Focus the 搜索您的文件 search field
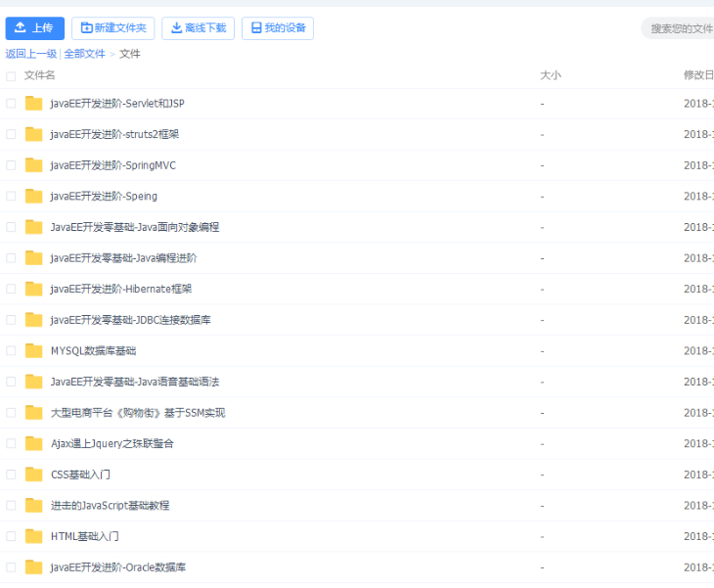Screen dimensions: 714x588 679,28
